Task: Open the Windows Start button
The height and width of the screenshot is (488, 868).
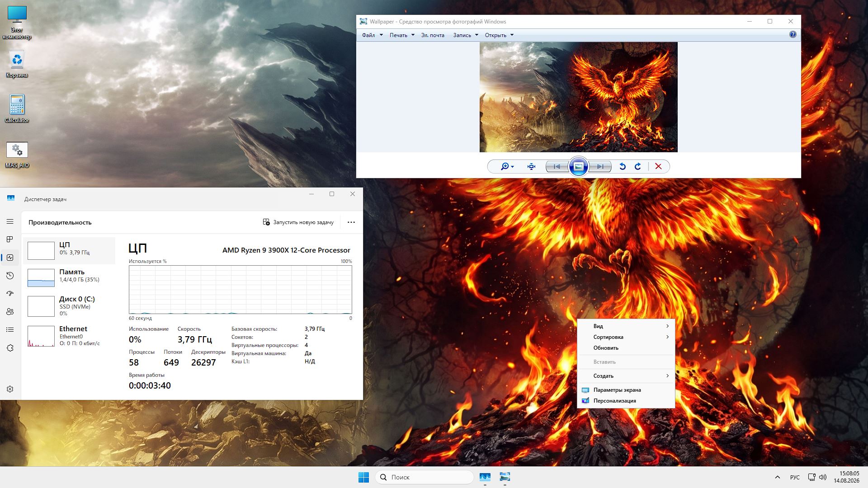Action: [x=363, y=477]
